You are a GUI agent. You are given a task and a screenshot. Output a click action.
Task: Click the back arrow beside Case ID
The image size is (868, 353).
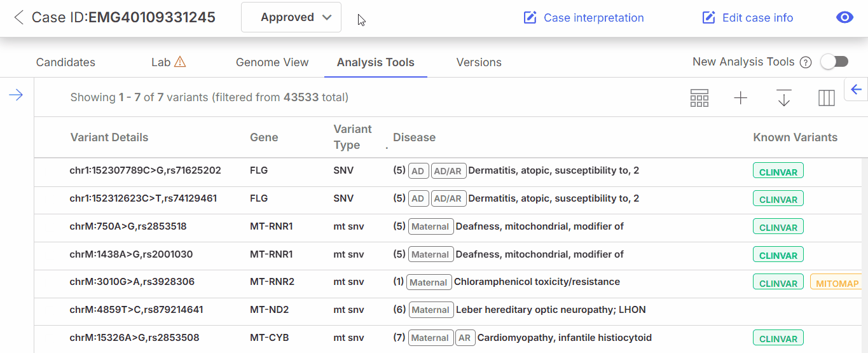(x=19, y=18)
